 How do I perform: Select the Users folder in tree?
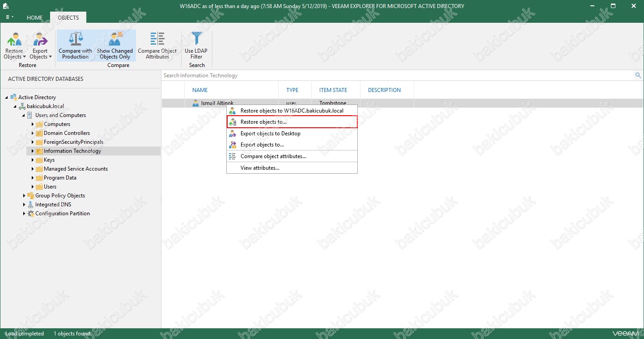[50, 187]
